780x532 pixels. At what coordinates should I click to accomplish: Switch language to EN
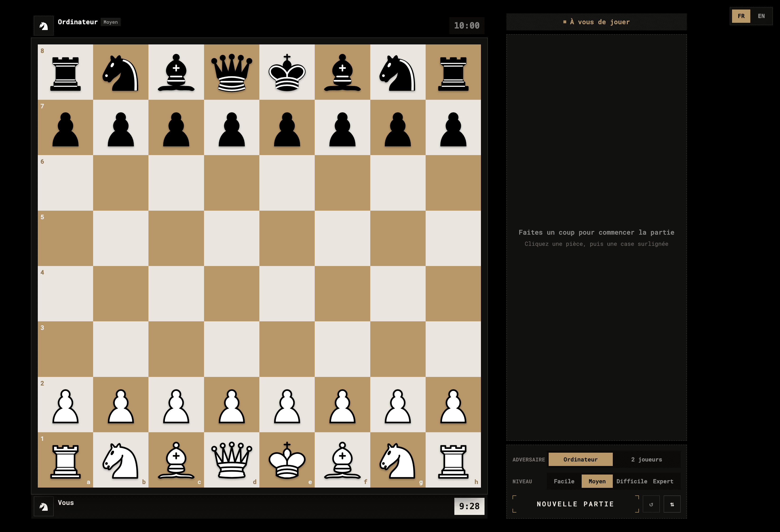pos(761,16)
